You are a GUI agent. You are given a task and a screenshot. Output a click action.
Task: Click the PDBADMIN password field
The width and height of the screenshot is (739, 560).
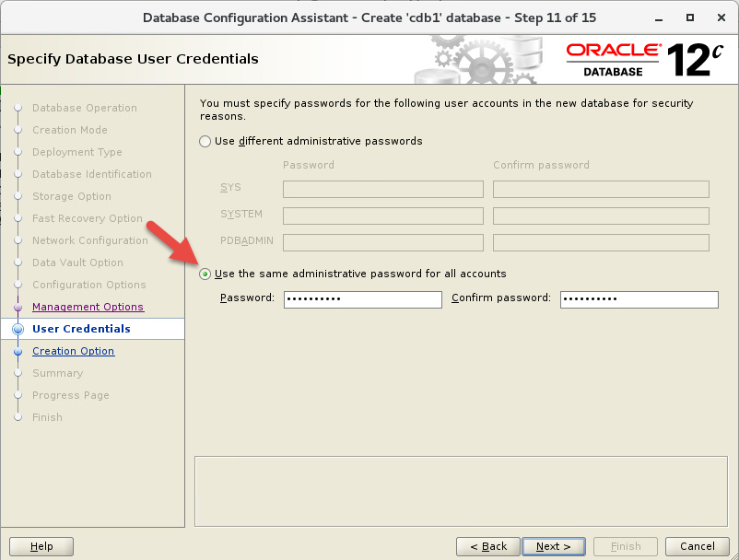click(x=383, y=243)
